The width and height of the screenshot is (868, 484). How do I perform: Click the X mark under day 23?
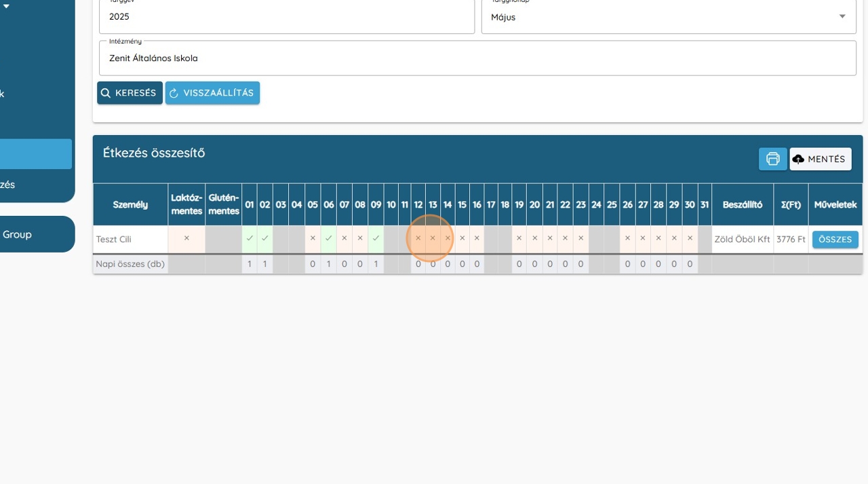pos(580,238)
